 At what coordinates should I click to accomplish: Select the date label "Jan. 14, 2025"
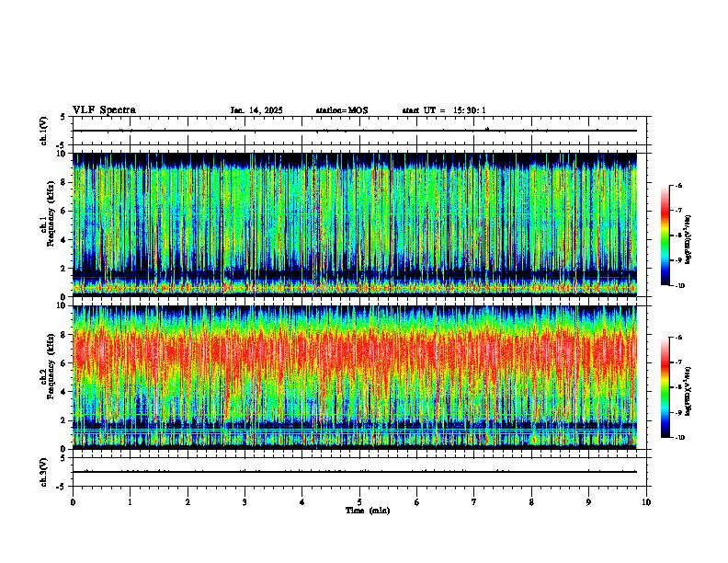tap(256, 110)
